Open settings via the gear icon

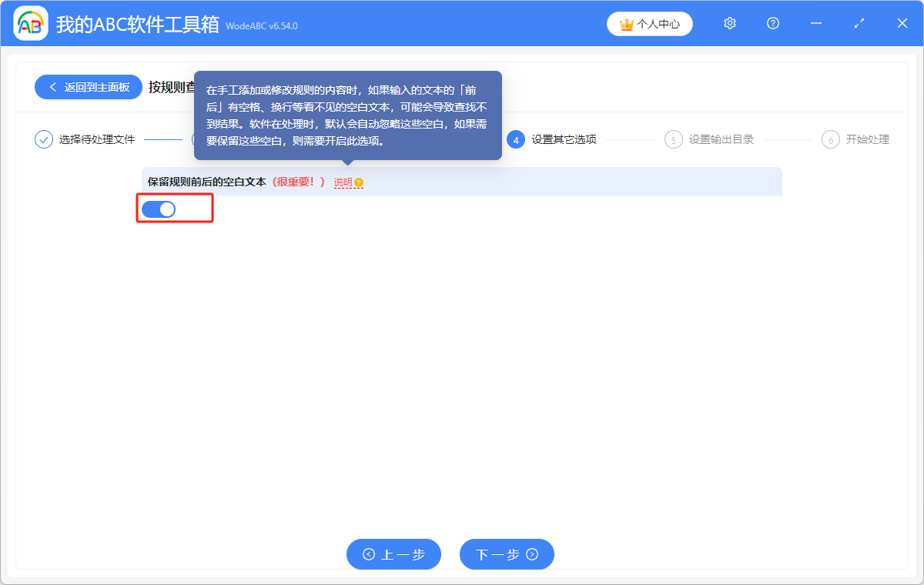(729, 23)
